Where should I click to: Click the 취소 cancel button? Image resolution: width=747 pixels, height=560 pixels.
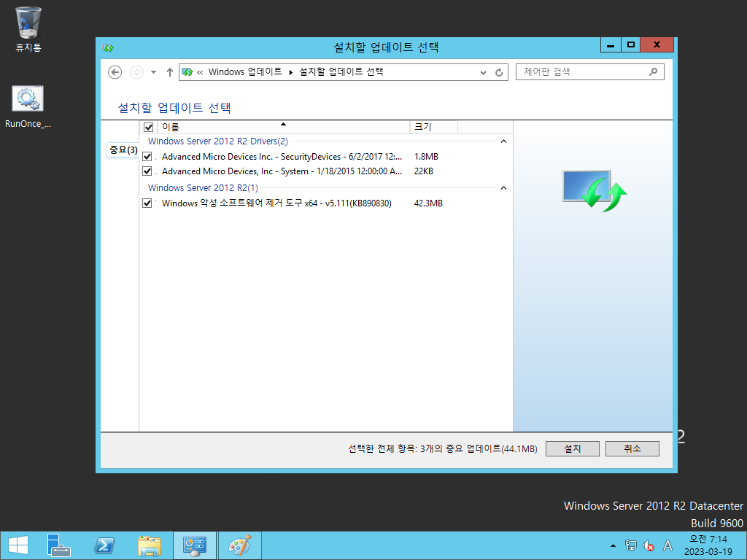(632, 448)
